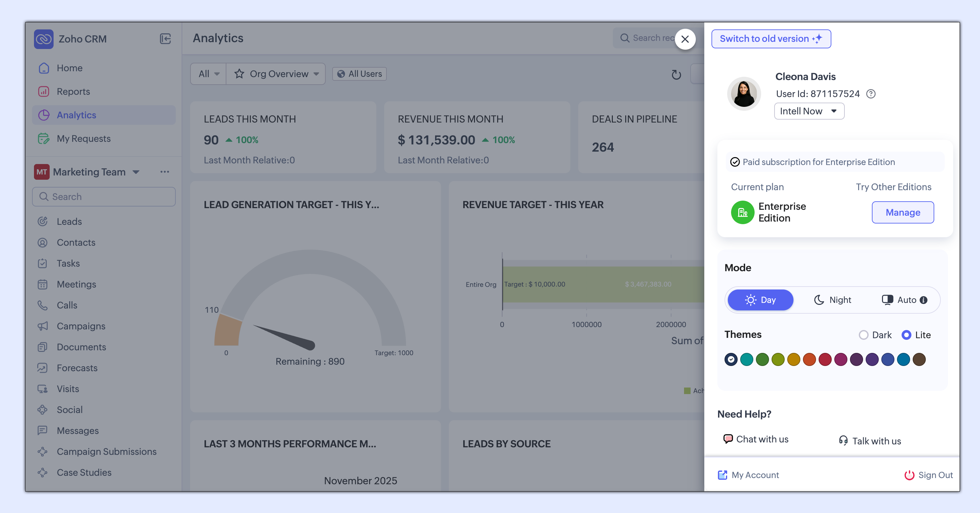Switch to Night mode
Image resolution: width=980 pixels, height=513 pixels.
coord(832,300)
